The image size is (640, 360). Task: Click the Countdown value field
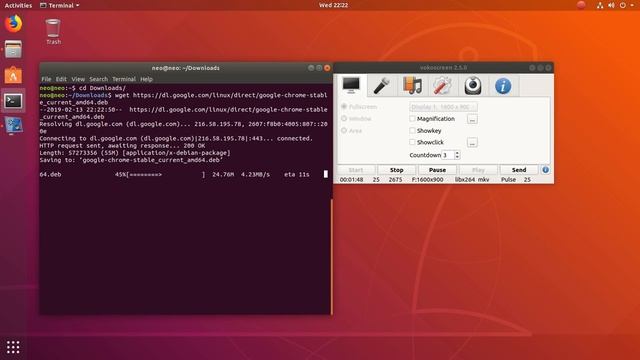coord(448,155)
